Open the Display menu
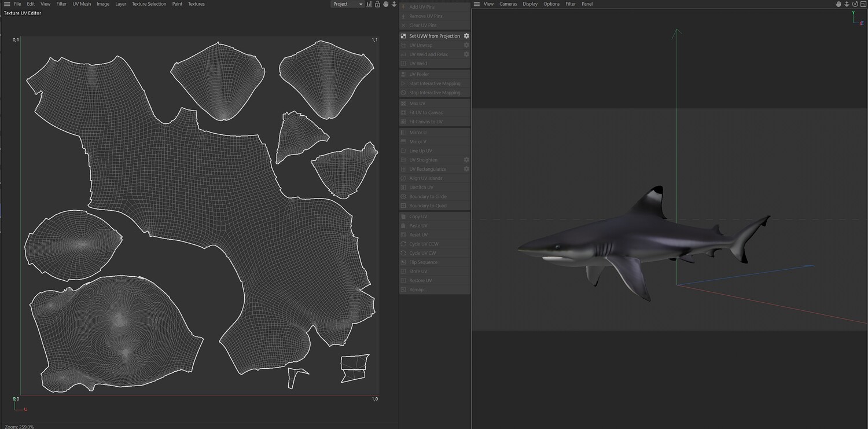The image size is (868, 429). [530, 4]
